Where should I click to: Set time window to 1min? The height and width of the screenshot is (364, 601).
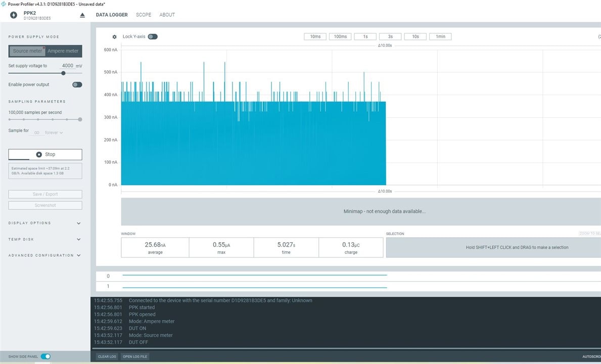pyautogui.click(x=440, y=36)
